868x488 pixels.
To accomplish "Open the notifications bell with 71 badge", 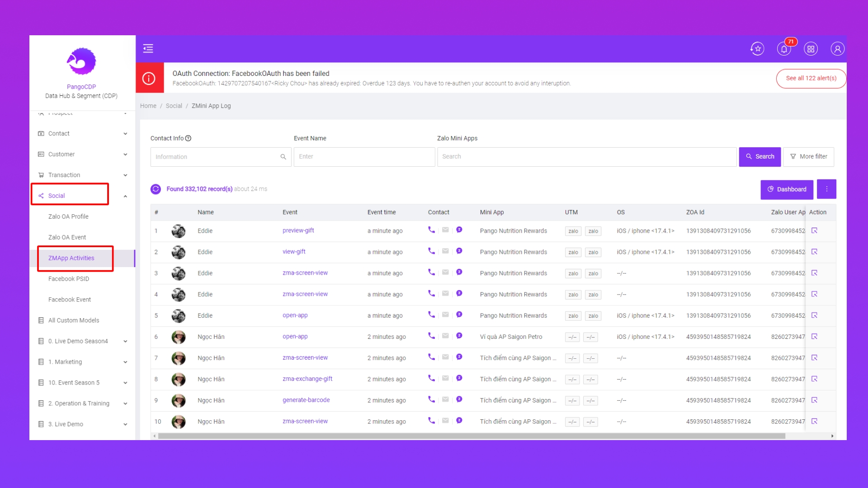I will coord(784,49).
